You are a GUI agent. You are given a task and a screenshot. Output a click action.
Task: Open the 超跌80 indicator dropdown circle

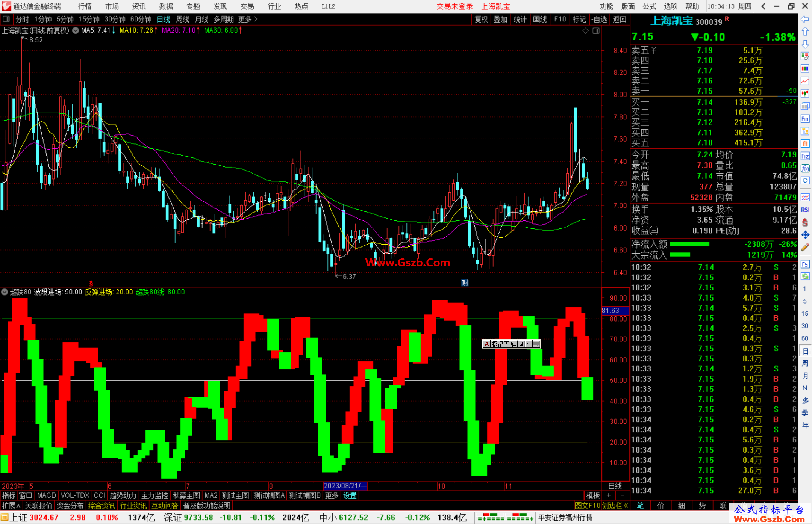pyautogui.click(x=5, y=292)
